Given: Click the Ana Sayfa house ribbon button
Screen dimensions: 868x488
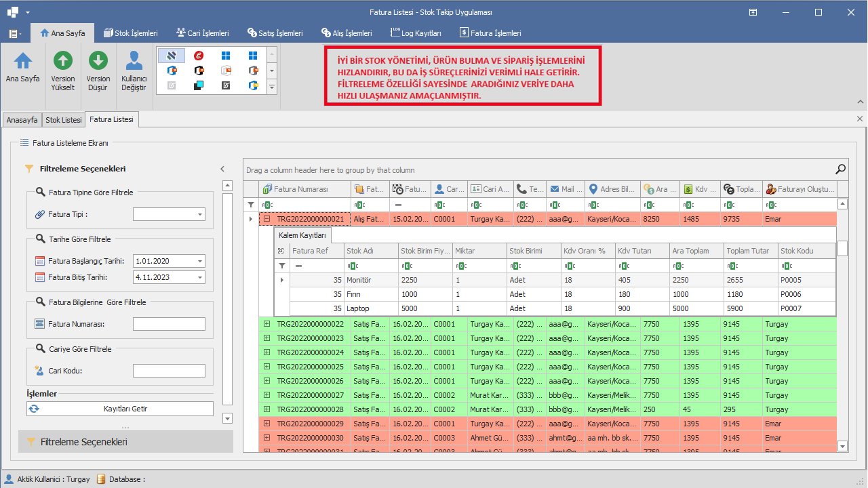Looking at the screenshot, I should point(23,68).
